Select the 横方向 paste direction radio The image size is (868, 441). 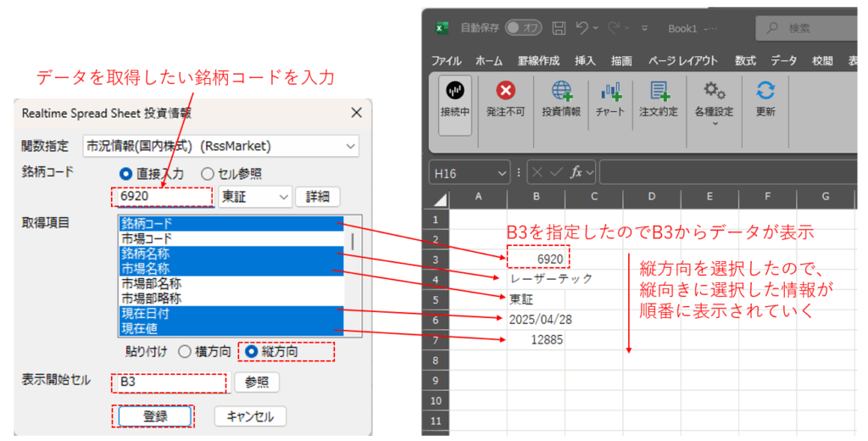tap(184, 352)
